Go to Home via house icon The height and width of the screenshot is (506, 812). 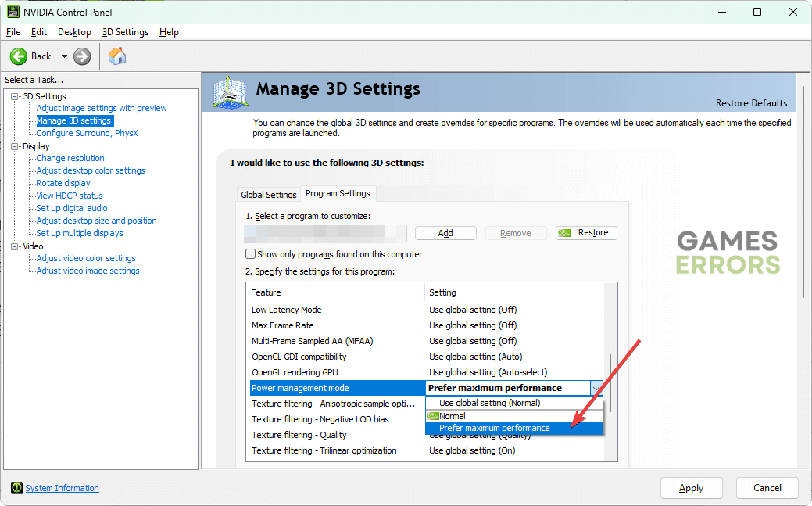117,56
